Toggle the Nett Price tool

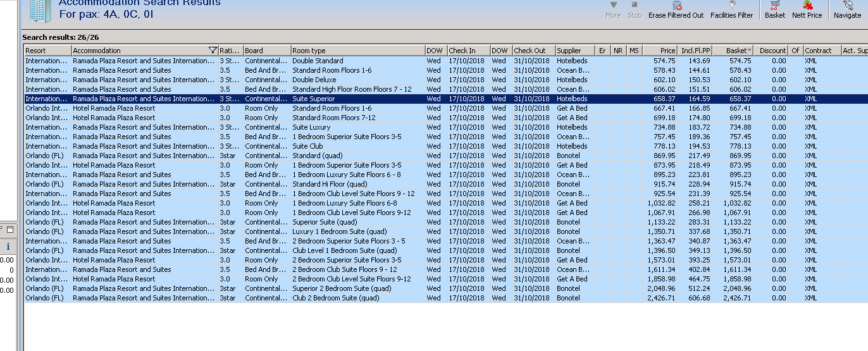coord(807,4)
